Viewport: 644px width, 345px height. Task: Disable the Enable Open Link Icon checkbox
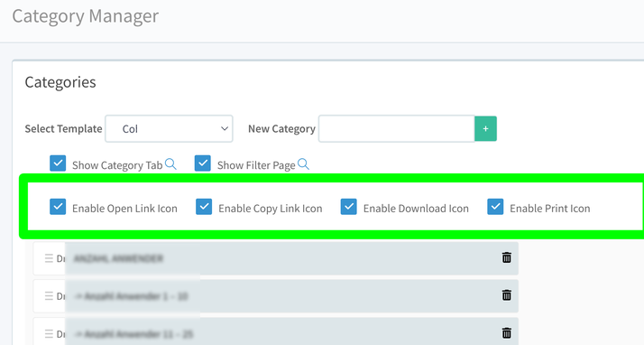pos(58,207)
